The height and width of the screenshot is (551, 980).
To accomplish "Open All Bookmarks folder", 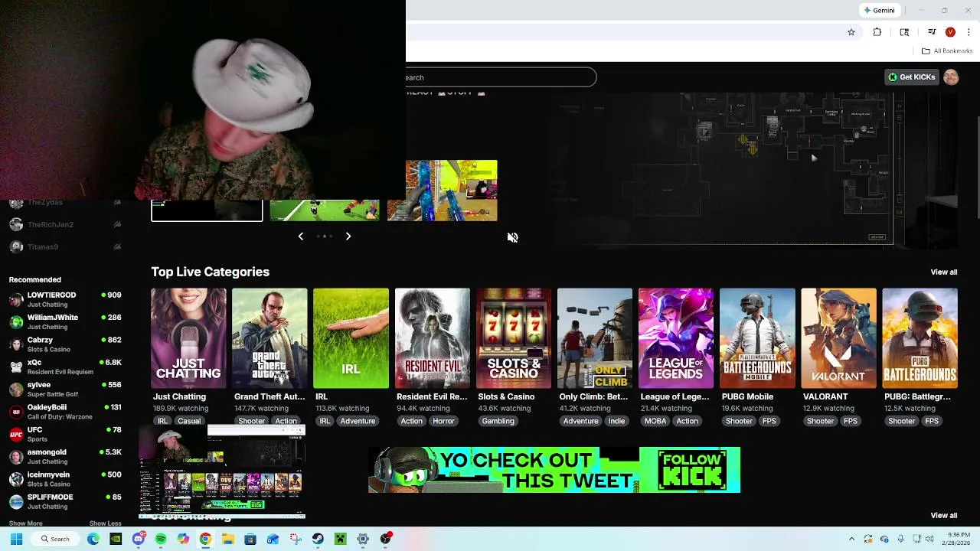I will click(x=947, y=51).
